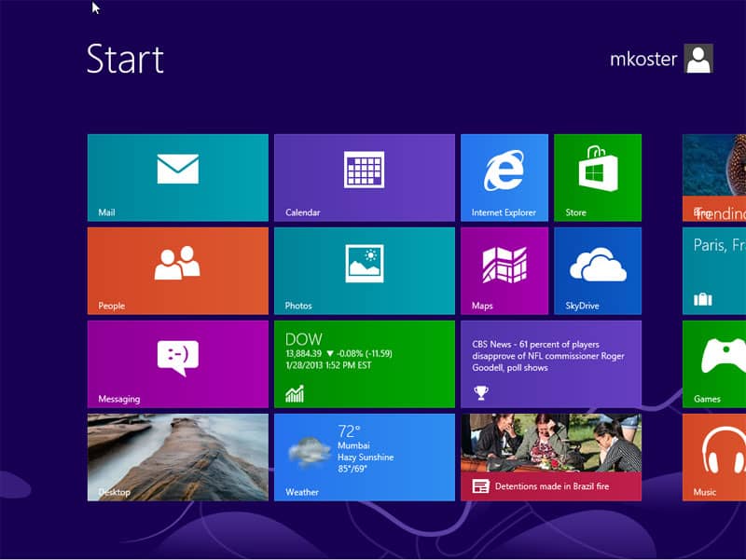Open the Store tile
This screenshot has width=746, height=560.
[x=598, y=177]
